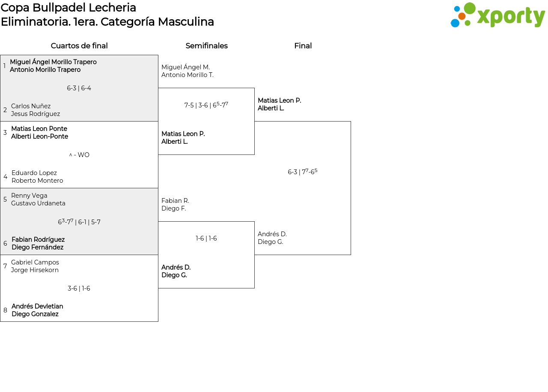Viewport: 548px width, 392px height.
Task: Open the 7-5 | 3-6 semifinal score
Action: 206,105
